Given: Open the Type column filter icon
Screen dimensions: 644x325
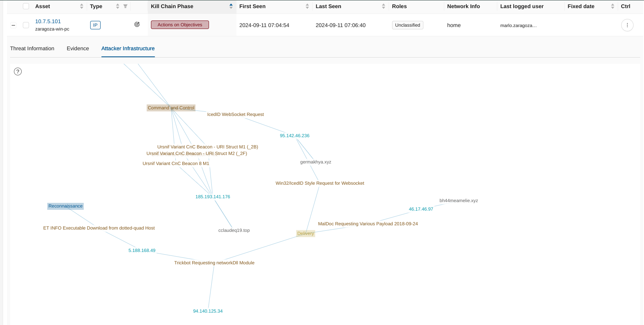Looking at the screenshot, I should click(x=125, y=6).
